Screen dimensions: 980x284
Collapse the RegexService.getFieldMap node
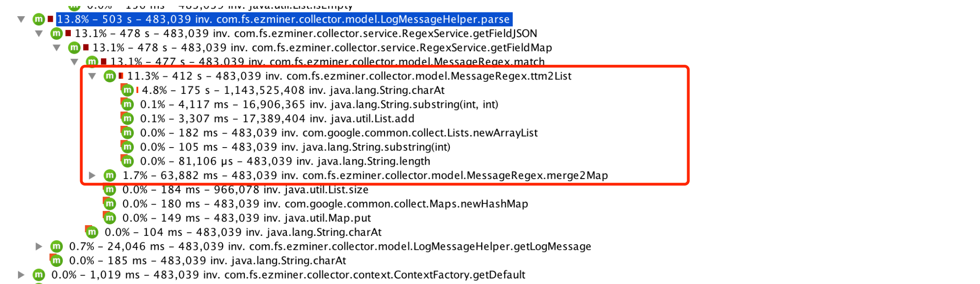point(57,48)
